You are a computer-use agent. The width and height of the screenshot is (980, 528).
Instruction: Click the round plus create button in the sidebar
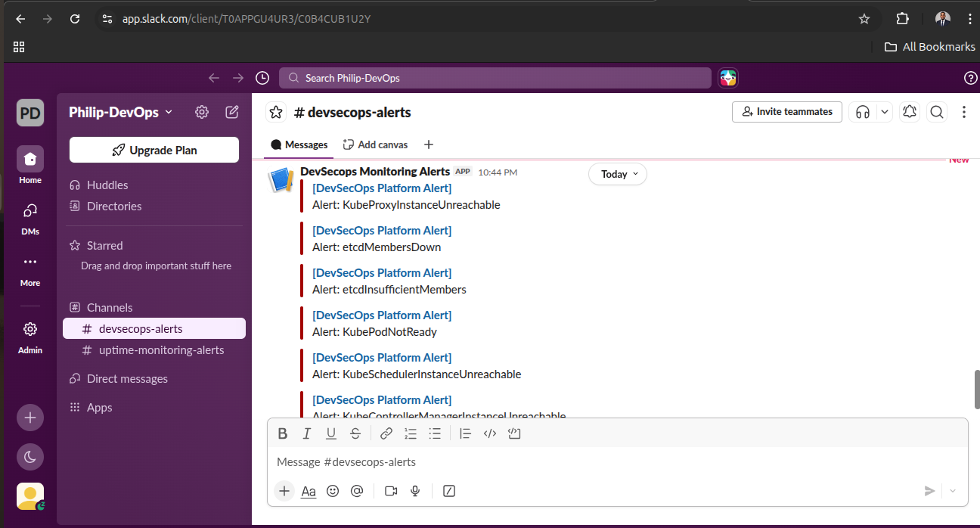[x=30, y=418]
